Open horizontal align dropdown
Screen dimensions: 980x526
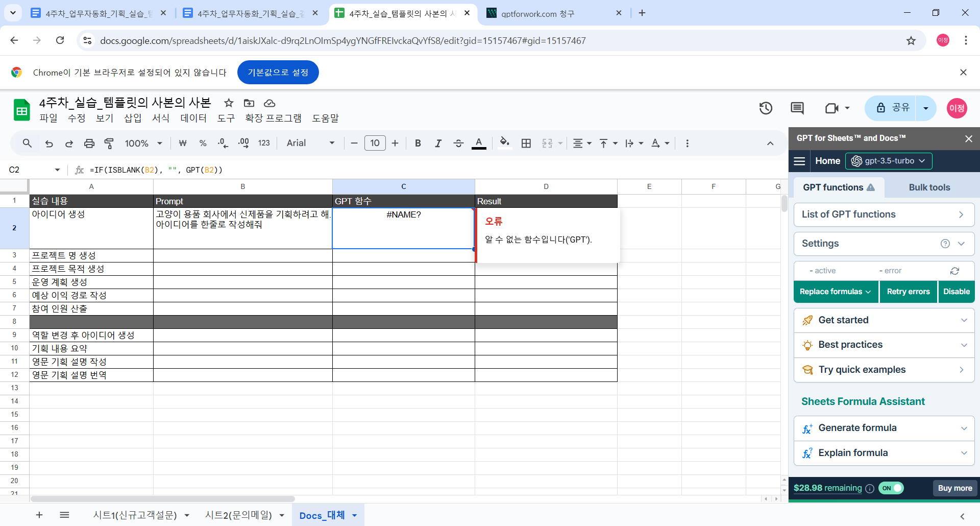coord(582,144)
